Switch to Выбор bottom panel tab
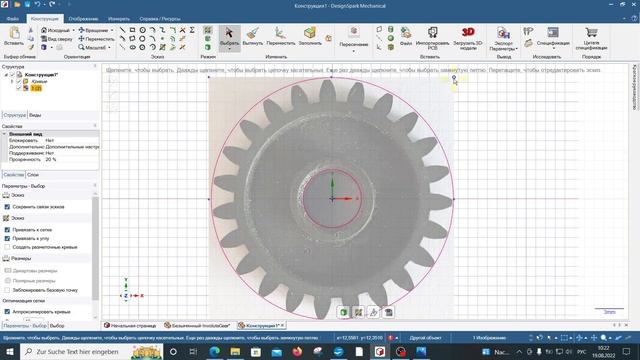This screenshot has height=360, width=640. (57, 326)
